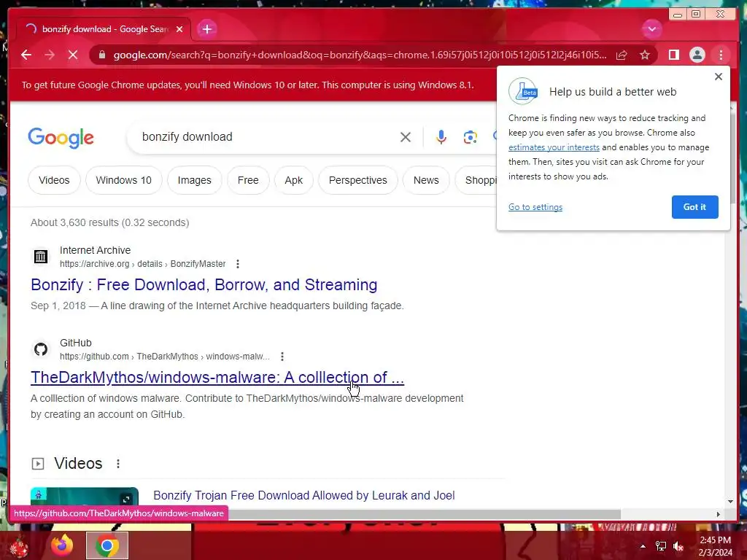
Task: Open the Chrome profile avatar
Action: coord(697,55)
